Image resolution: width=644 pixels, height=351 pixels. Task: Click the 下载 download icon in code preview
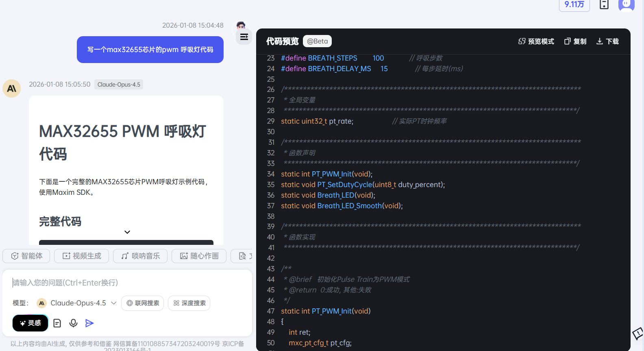coord(607,41)
